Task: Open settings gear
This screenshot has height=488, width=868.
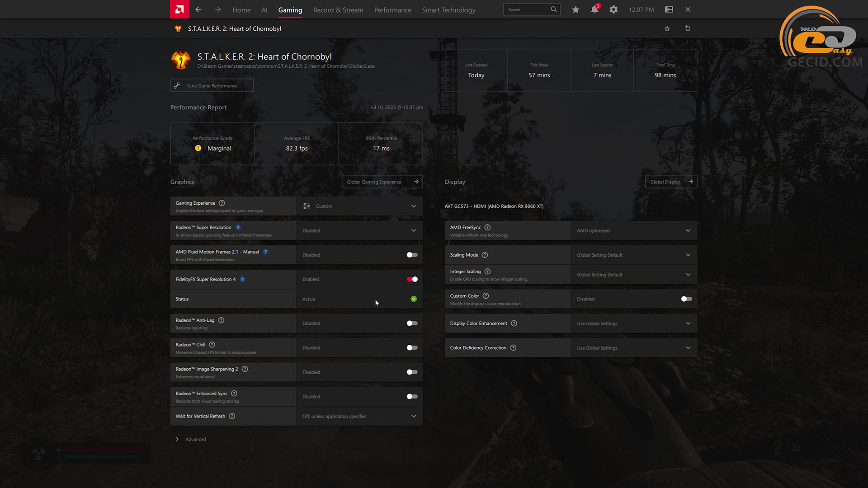Action: 613,9
